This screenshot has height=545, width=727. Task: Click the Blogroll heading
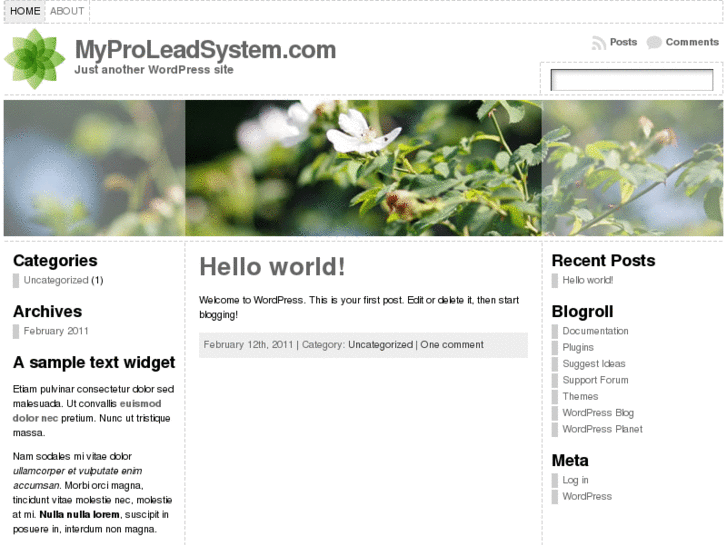[582, 312]
